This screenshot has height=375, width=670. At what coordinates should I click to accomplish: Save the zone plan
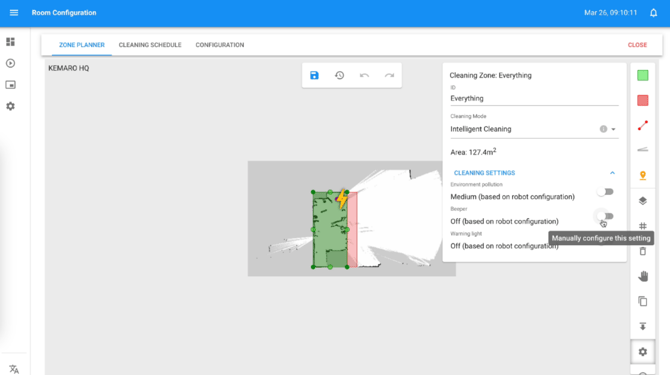click(314, 75)
